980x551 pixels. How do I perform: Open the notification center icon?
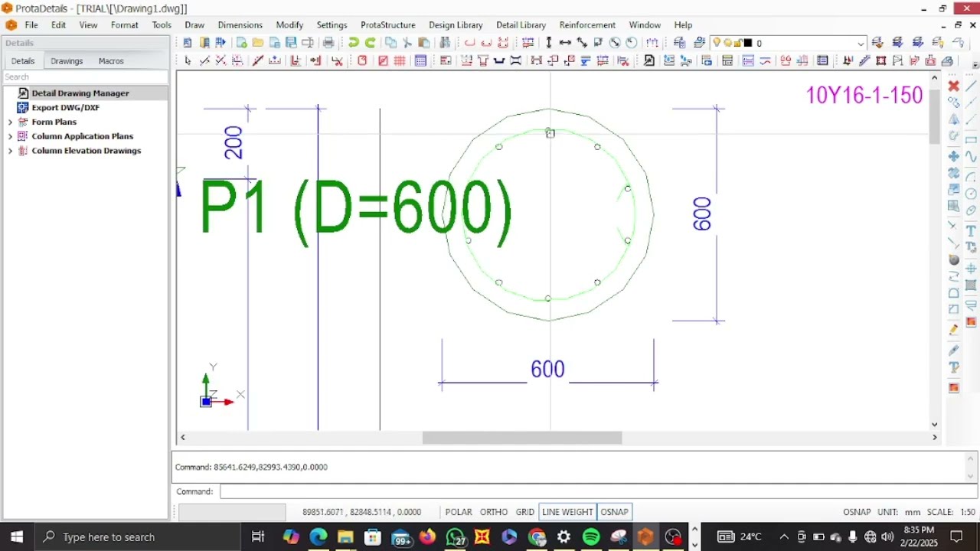click(957, 537)
